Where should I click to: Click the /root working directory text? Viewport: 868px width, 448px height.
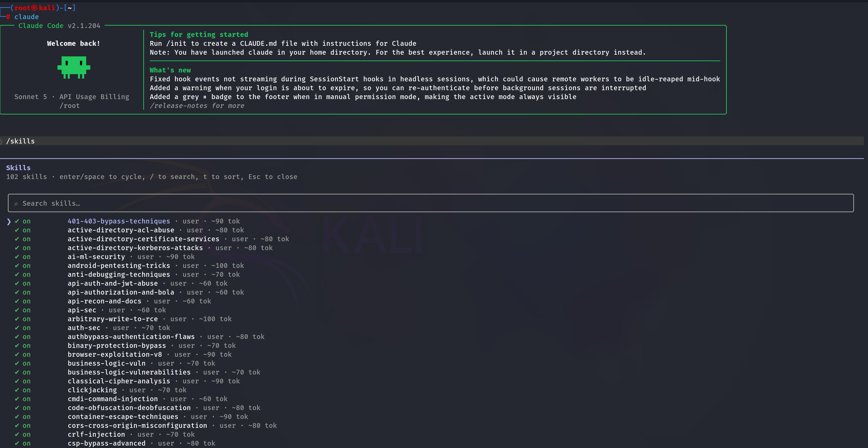pyautogui.click(x=70, y=106)
